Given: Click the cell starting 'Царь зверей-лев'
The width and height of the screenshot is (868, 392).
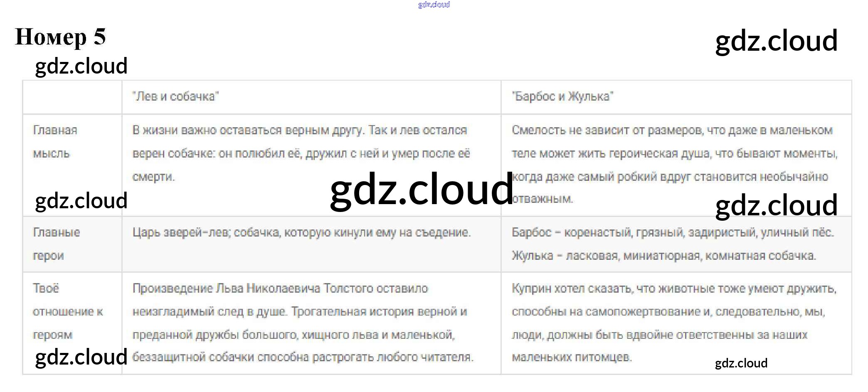Looking at the screenshot, I should [301, 232].
